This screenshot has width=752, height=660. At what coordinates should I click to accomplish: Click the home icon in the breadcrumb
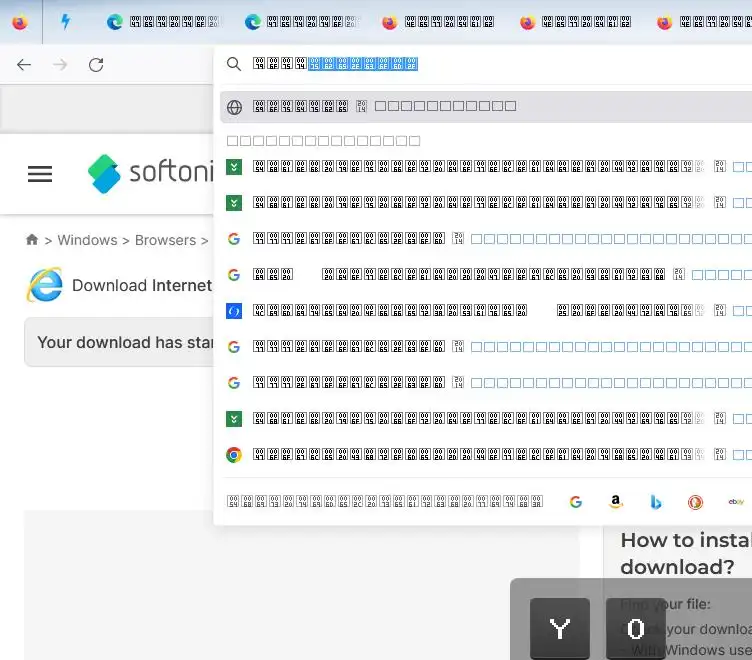coord(32,239)
